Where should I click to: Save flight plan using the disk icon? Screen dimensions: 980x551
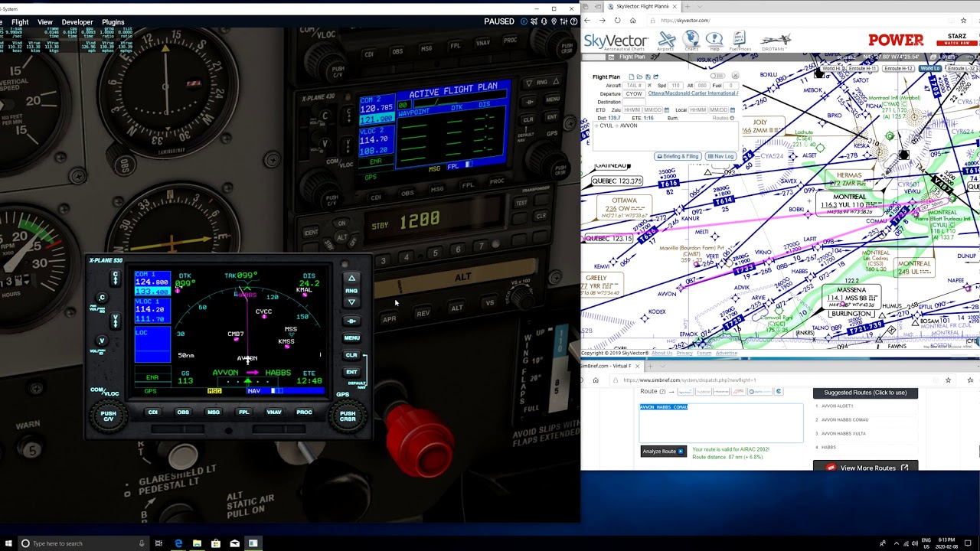click(x=648, y=77)
